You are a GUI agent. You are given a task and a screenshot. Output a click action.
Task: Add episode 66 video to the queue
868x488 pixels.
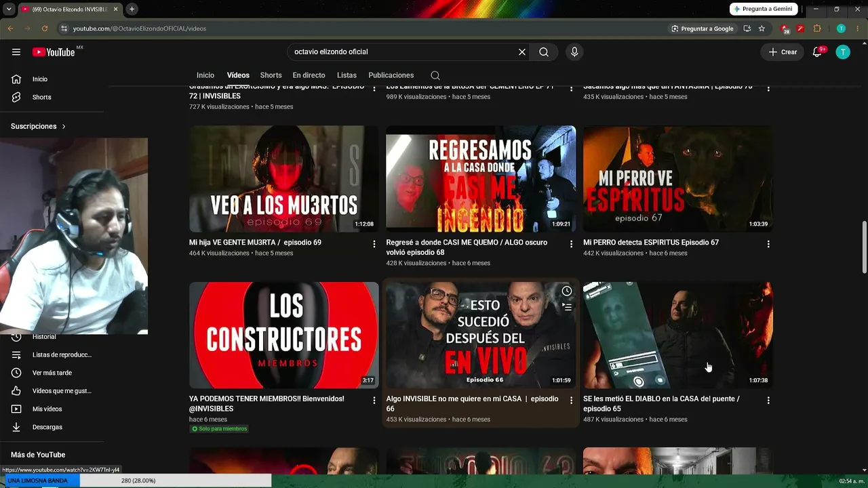[567, 306]
